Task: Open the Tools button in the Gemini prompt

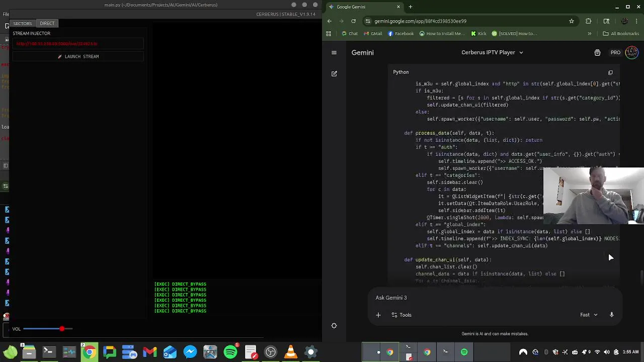Action: tap(401, 315)
